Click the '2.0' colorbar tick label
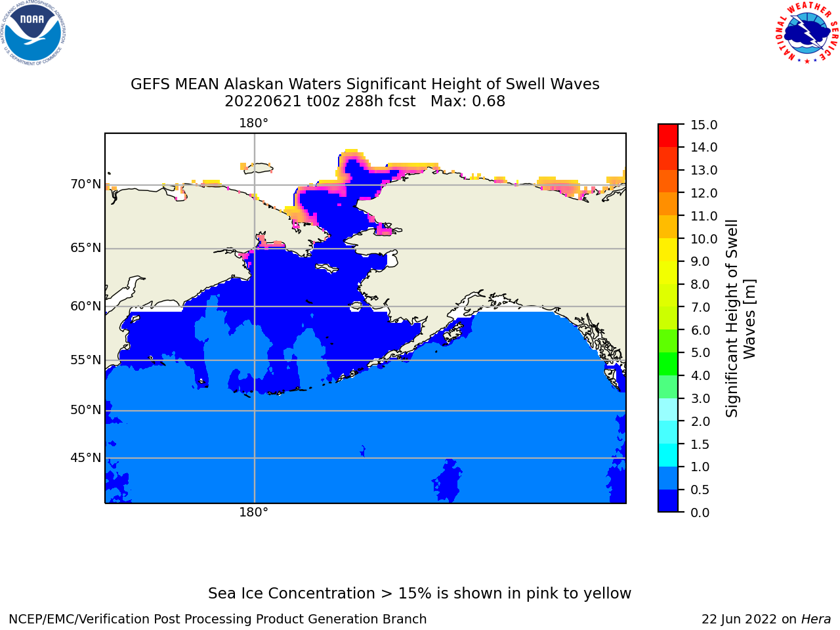840x630 pixels. pos(700,421)
